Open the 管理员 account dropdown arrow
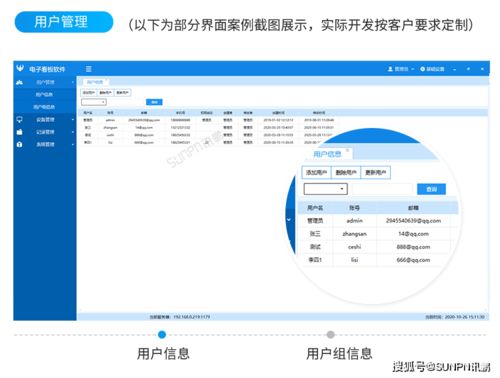 tap(413, 69)
